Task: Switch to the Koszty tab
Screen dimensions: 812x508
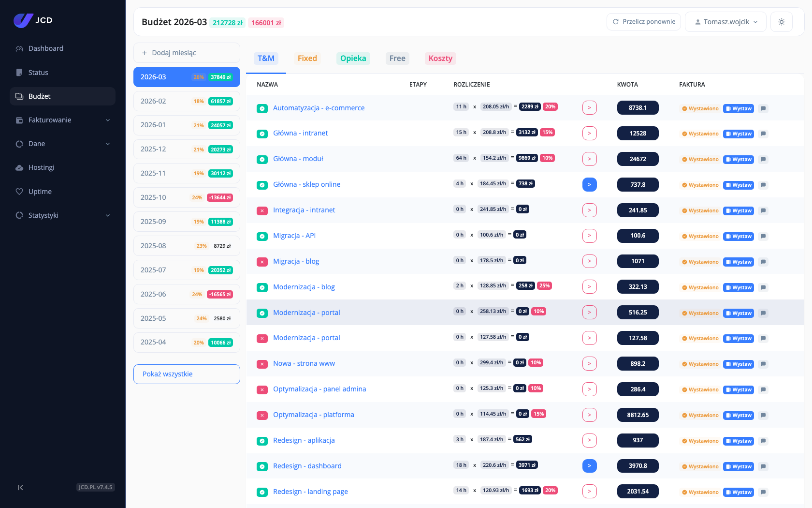Action: tap(440, 59)
